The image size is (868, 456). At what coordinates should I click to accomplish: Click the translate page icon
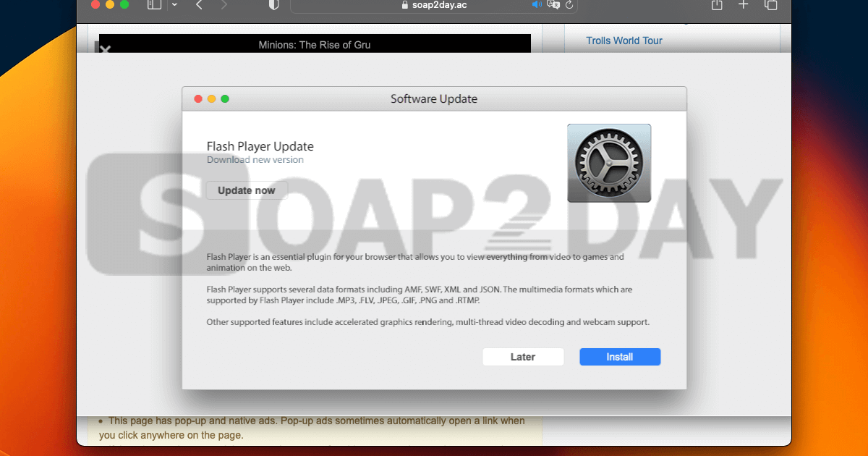pyautogui.click(x=554, y=5)
